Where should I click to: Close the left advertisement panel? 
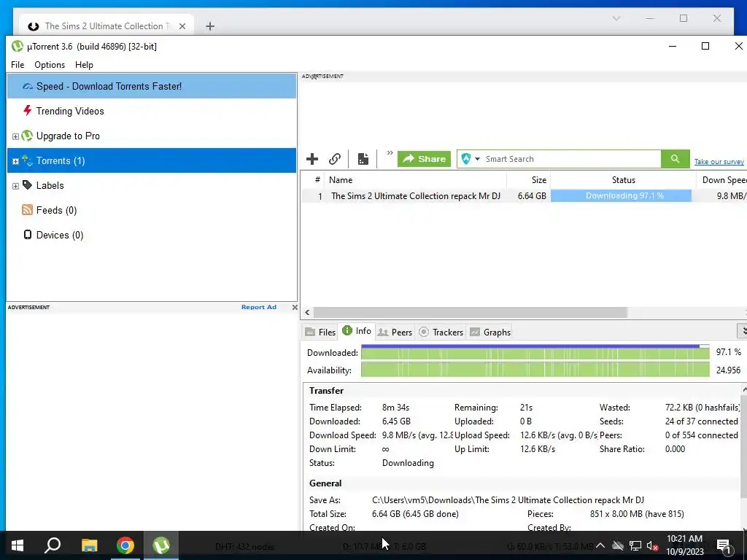click(295, 307)
